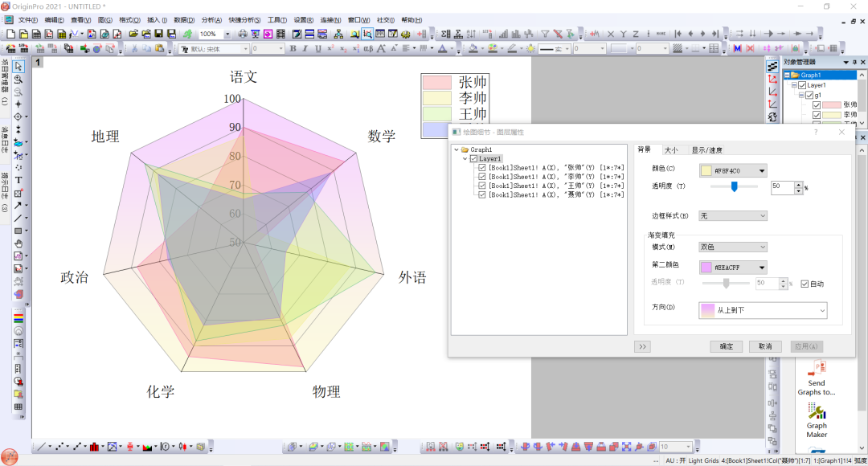Open the 颜色 color dropdown #FBF4C0

pyautogui.click(x=734, y=170)
